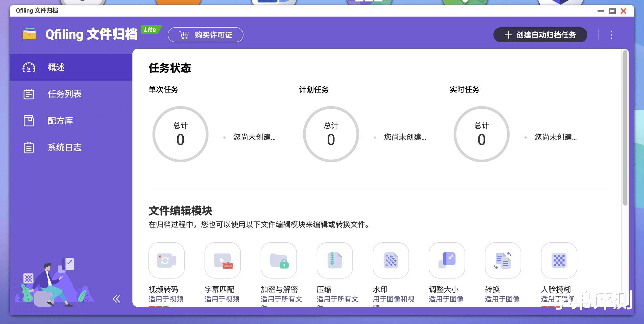Click the Qfiling folder logo icon
Screen dimensions: 644x324
29,34
